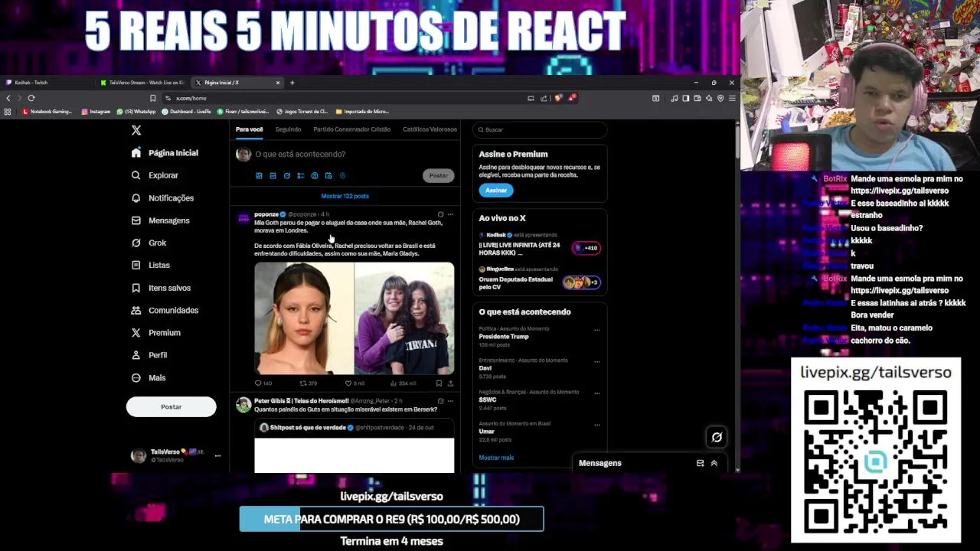The height and width of the screenshot is (551, 980).
Task: Switch to Partido Conservador Cristão tab
Action: tap(351, 129)
